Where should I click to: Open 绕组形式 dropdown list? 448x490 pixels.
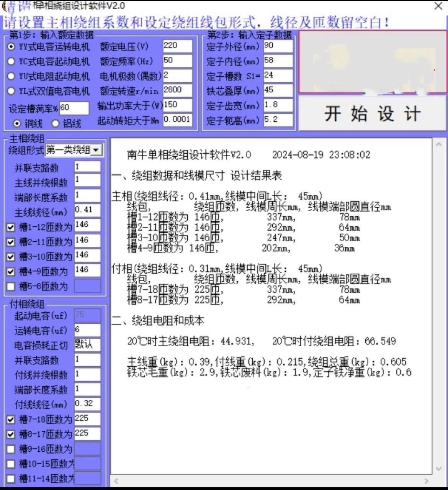pos(96,150)
